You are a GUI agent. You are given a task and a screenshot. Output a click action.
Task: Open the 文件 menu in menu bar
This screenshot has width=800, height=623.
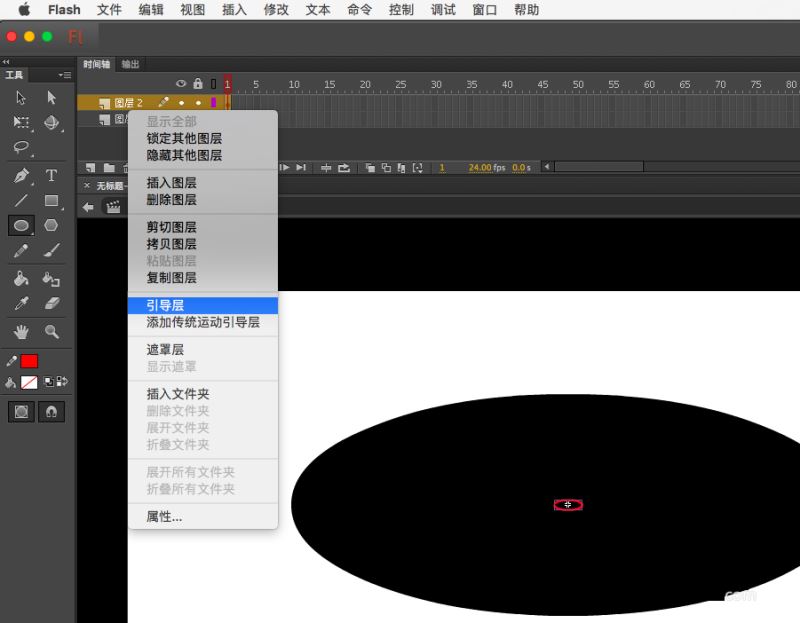point(109,10)
